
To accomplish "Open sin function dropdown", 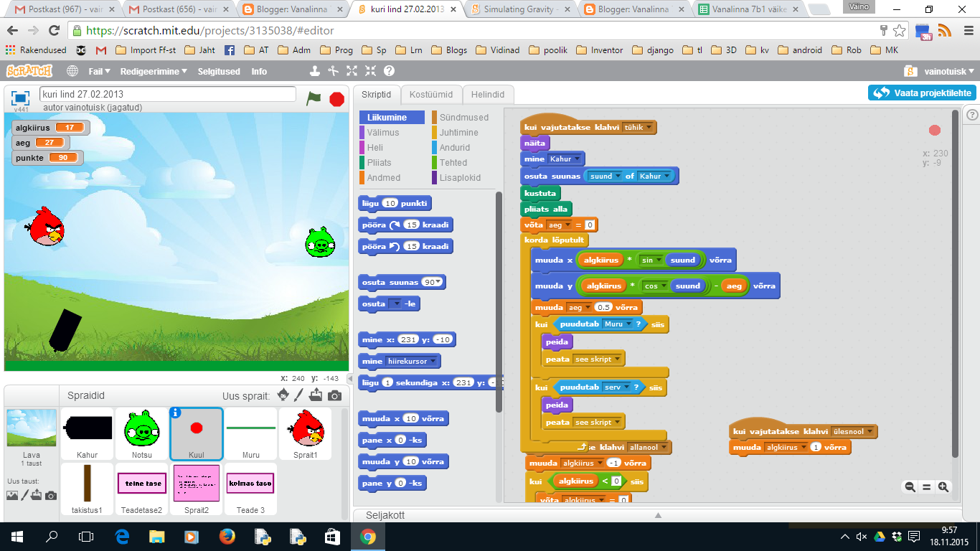I will [x=651, y=260].
